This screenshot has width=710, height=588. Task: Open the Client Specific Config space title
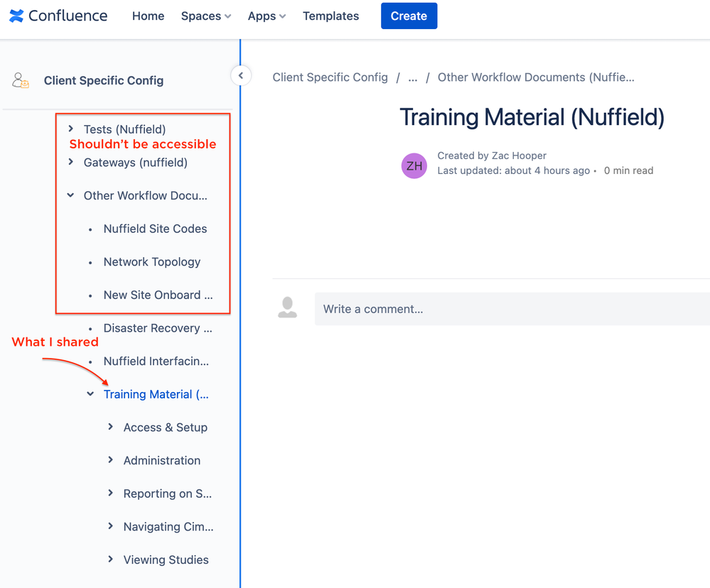click(104, 80)
